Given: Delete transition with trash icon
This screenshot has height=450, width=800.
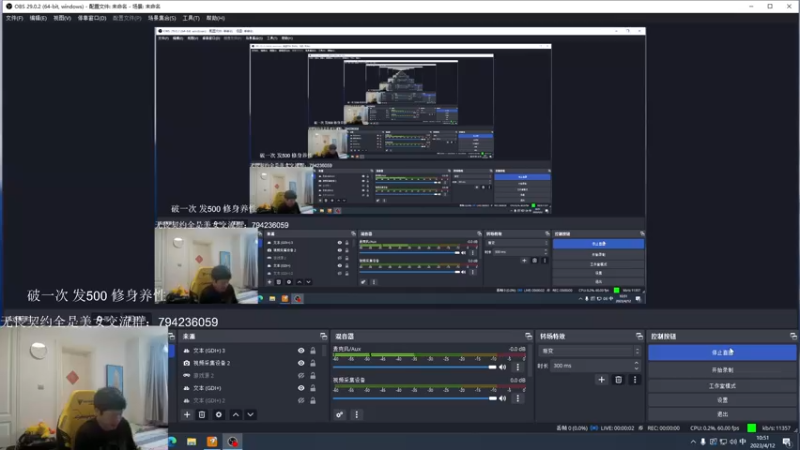Looking at the screenshot, I should pyautogui.click(x=618, y=380).
